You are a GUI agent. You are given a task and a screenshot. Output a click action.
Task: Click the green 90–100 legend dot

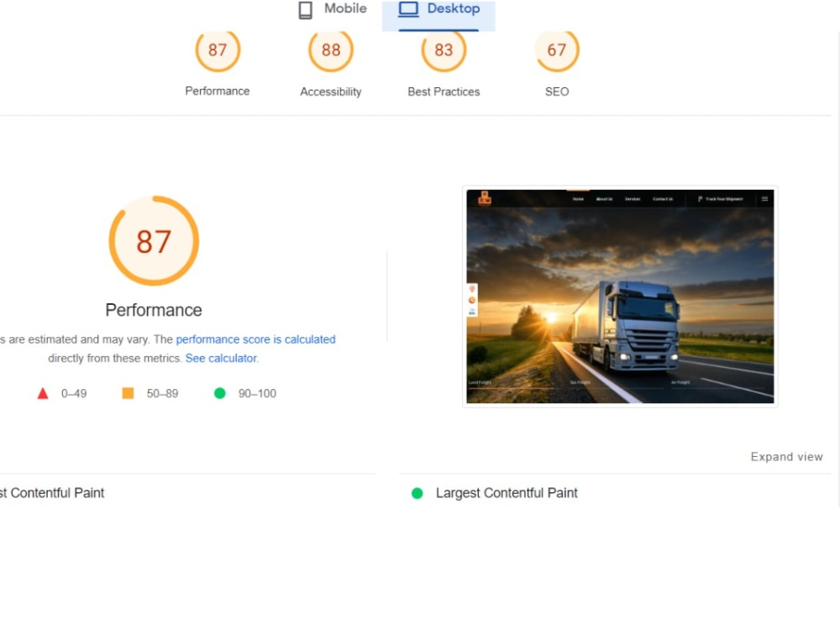pyautogui.click(x=220, y=393)
